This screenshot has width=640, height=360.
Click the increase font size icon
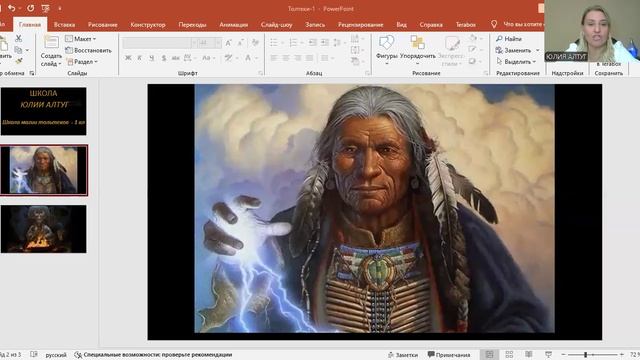click(x=229, y=43)
